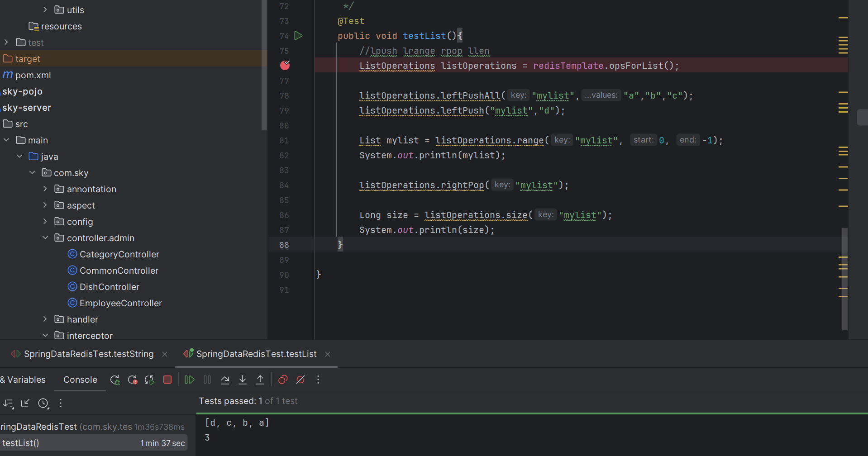This screenshot has width=868, height=456.
Task: Select SpringDataRedisTest test result node
Action: pos(94,427)
